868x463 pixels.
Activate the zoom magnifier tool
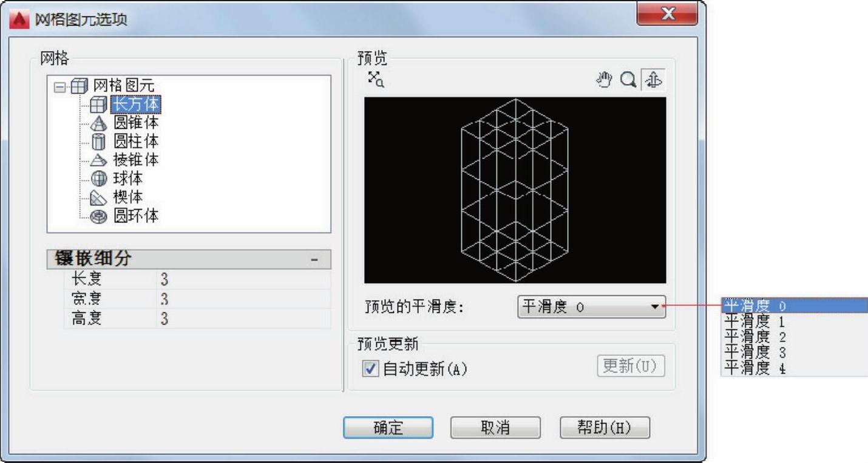(628, 80)
